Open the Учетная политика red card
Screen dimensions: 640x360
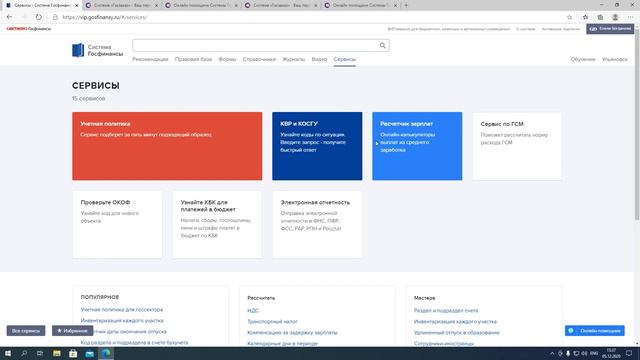(x=167, y=146)
